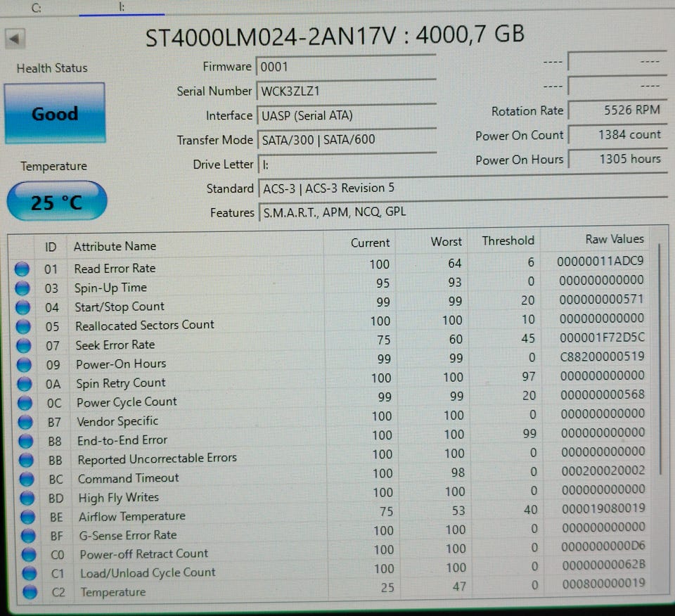Click the Health Status label
The width and height of the screenshot is (675, 616).
[52, 68]
